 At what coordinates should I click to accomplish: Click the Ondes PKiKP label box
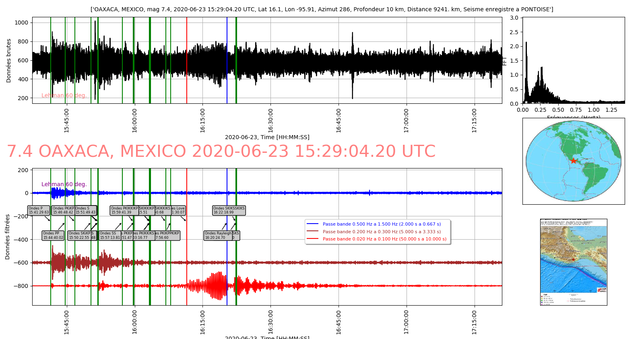coord(63,210)
